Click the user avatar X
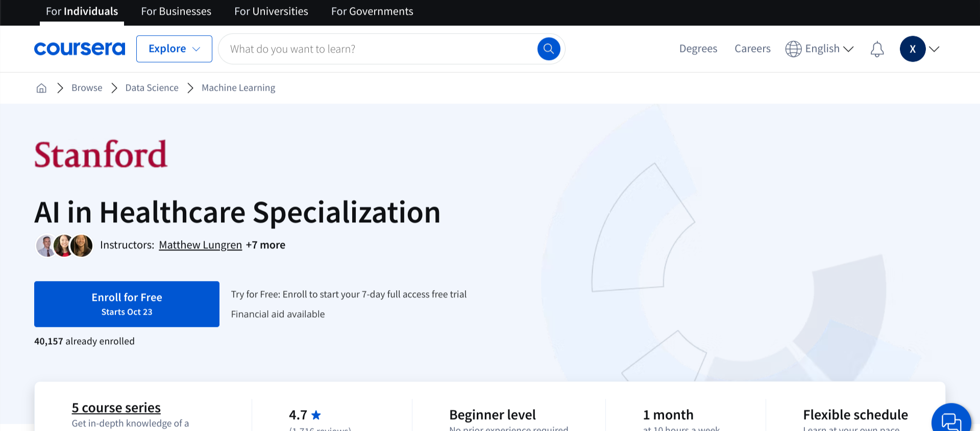980x431 pixels. pos(912,49)
